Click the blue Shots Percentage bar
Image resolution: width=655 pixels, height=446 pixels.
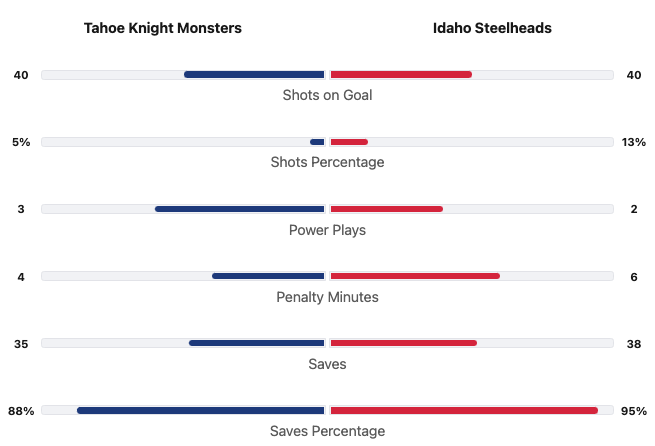(x=317, y=142)
